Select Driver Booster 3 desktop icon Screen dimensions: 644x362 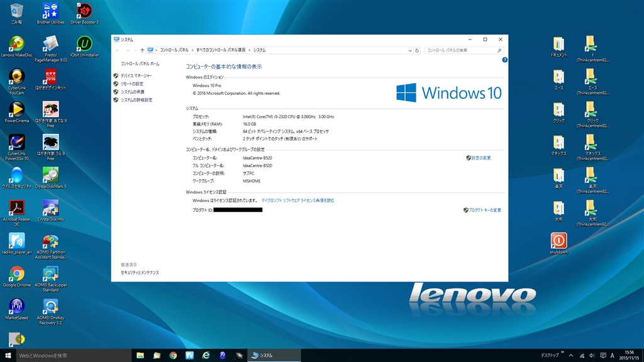tap(84, 14)
